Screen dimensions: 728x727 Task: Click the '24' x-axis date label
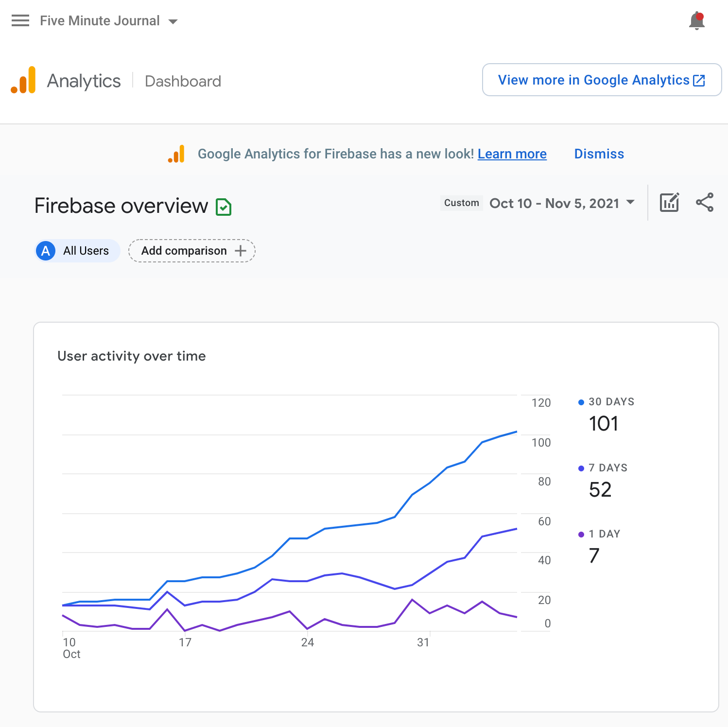(x=308, y=642)
